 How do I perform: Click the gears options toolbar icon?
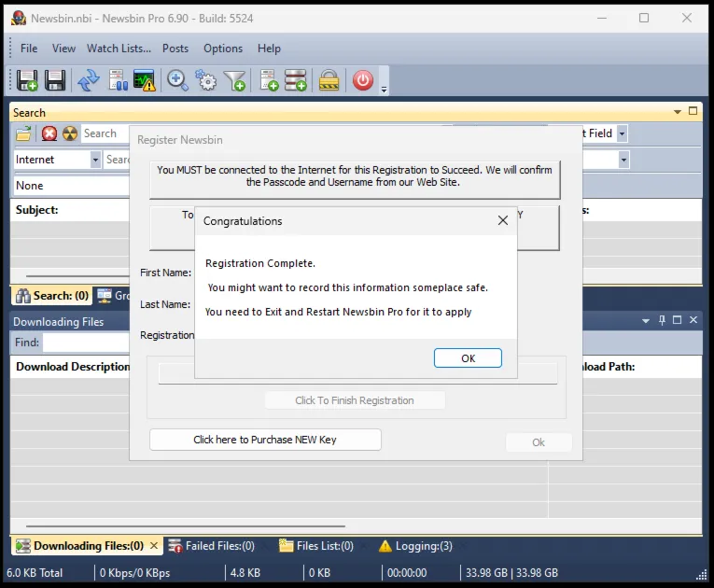206,80
